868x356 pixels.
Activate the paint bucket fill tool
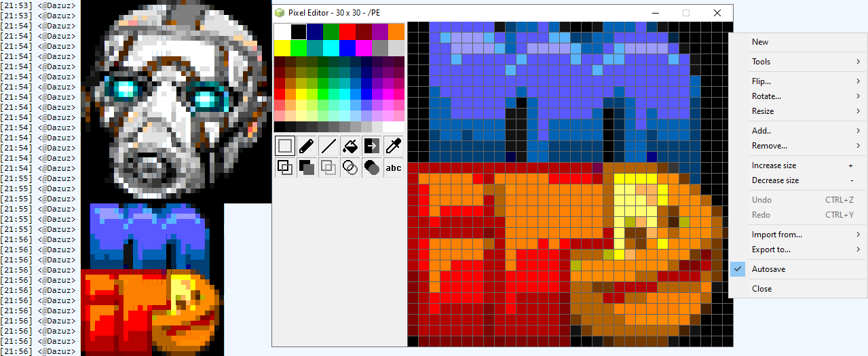(350, 146)
